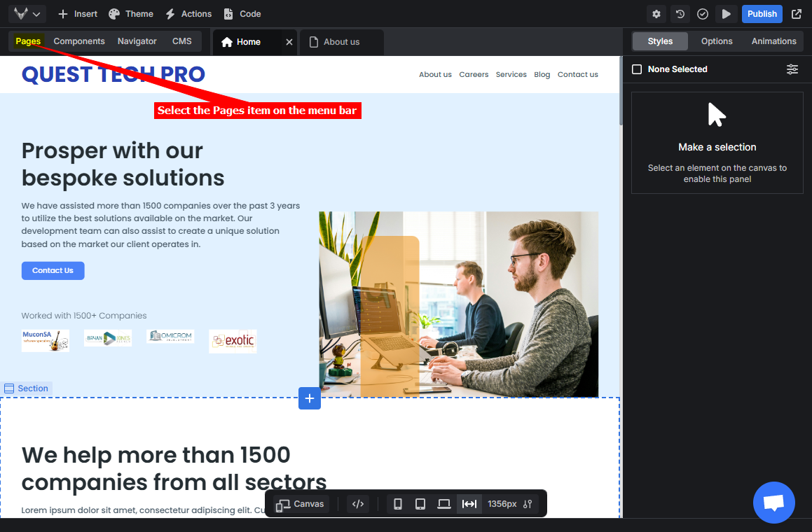Click the Contact us nav link

578,74
